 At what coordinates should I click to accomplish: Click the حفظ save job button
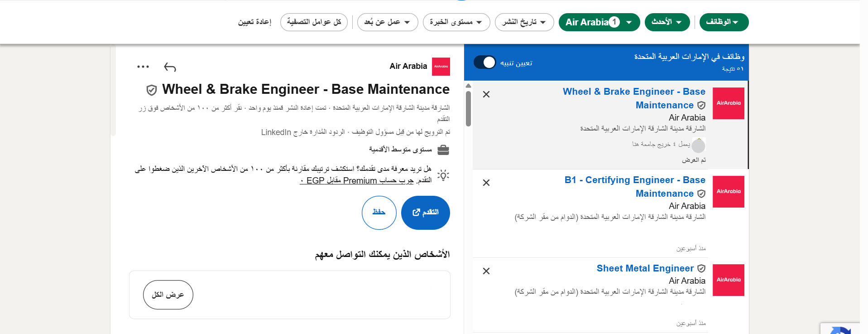tap(379, 213)
